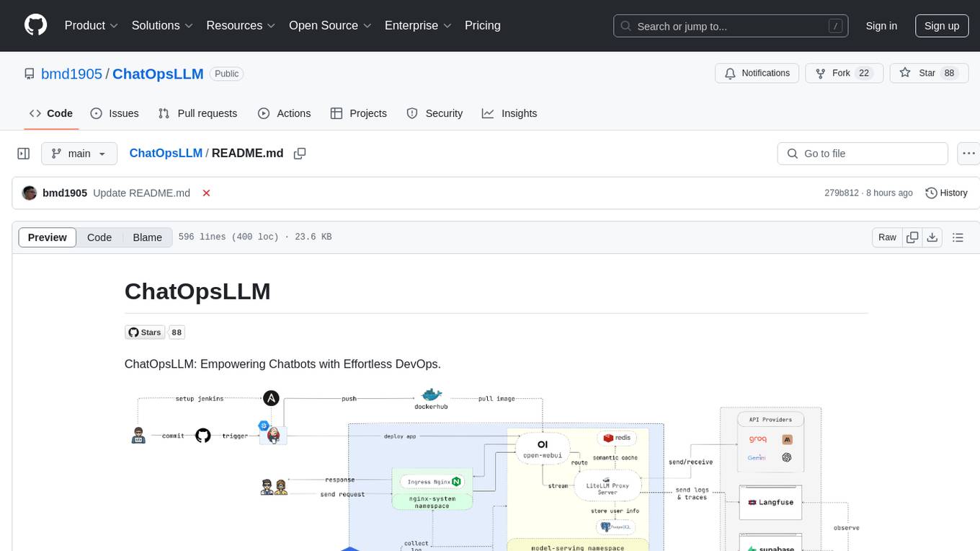The image size is (980, 551).
Task: Focus the Search or jump to field
Action: tap(731, 26)
